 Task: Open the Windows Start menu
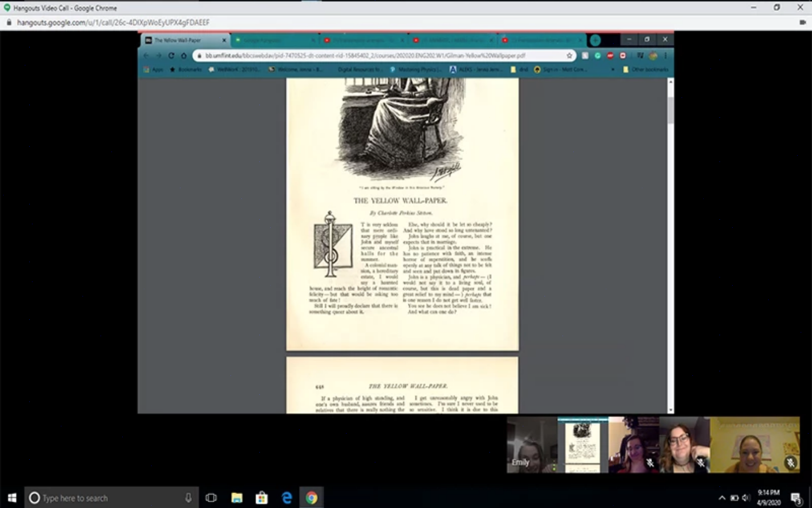[12, 498]
